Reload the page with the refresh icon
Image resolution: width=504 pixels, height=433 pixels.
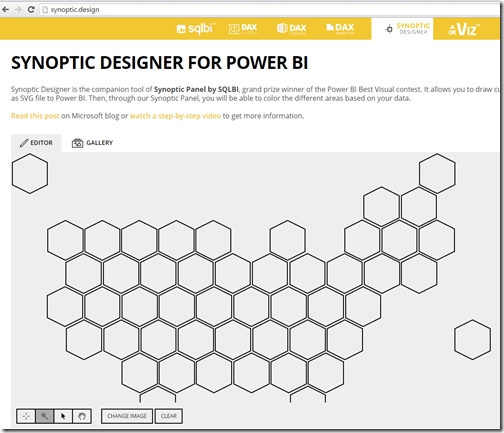(31, 10)
